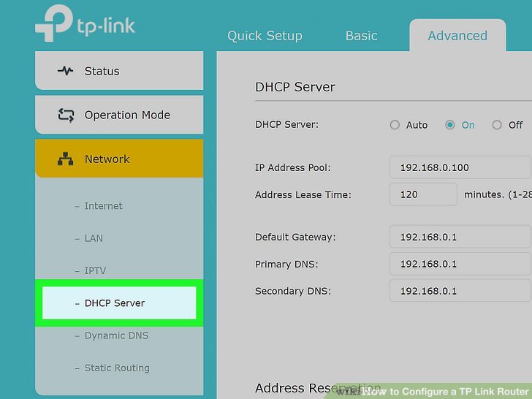The height and width of the screenshot is (399, 532).
Task: Set DHCP Server to Off
Action: tap(497, 125)
